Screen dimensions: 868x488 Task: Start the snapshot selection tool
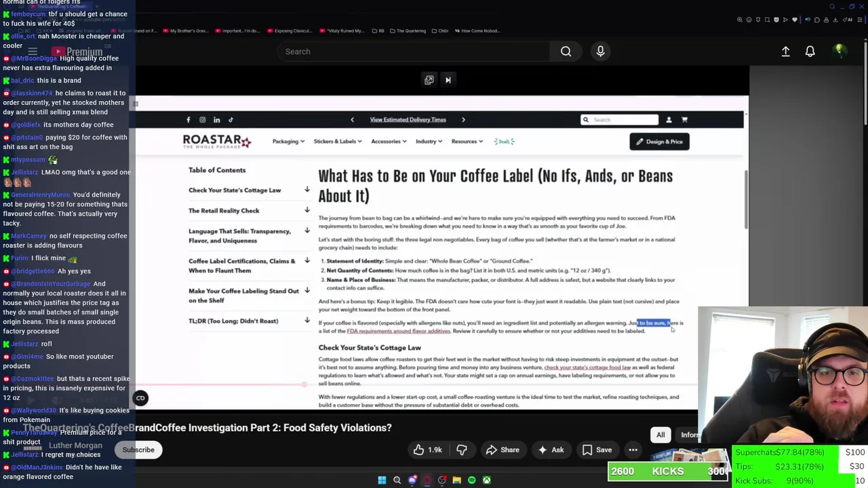click(767, 20)
